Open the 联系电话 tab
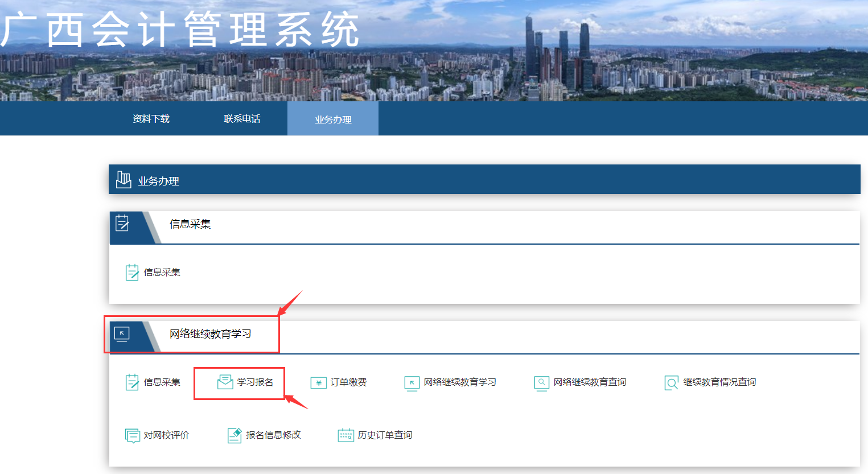The width and height of the screenshot is (868, 474). [241, 118]
